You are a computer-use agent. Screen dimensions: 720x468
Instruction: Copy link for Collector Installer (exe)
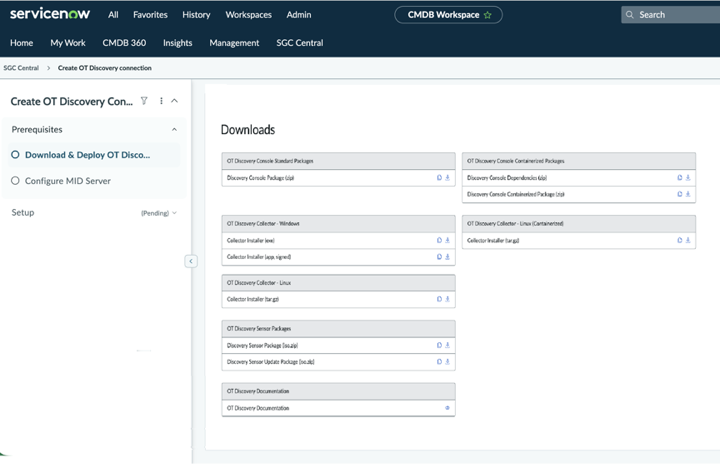[439, 240]
